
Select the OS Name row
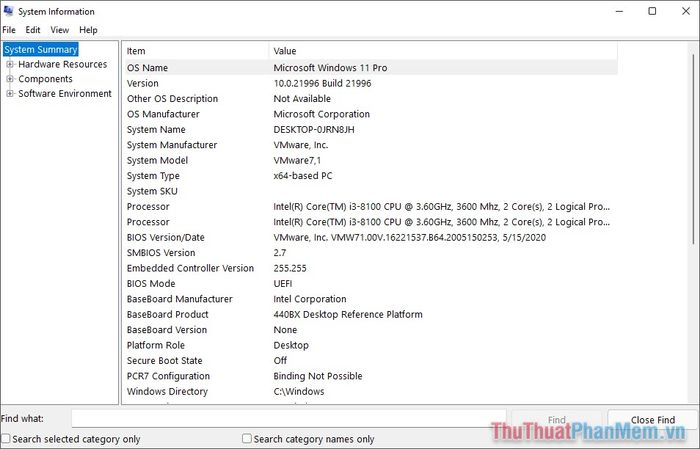[370, 68]
